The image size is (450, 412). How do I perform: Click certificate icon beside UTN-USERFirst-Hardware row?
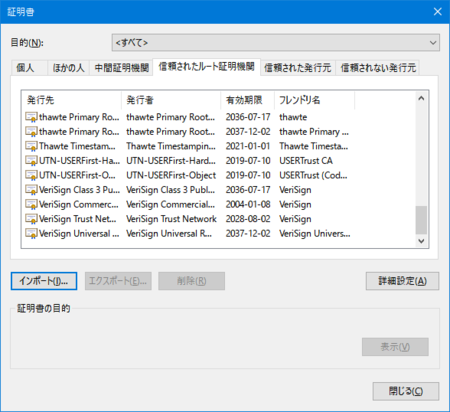(31, 161)
